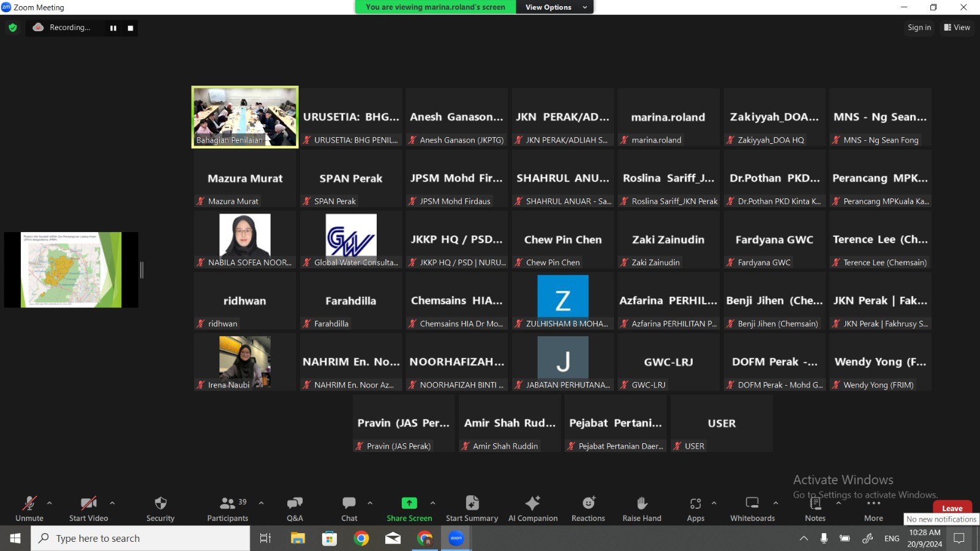Click the Raise Hand icon
This screenshot has height=551, width=980.
[642, 503]
